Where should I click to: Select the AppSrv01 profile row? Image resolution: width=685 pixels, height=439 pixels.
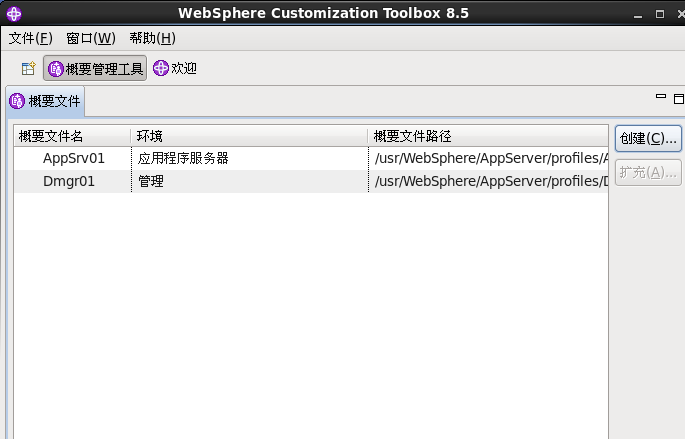point(311,159)
